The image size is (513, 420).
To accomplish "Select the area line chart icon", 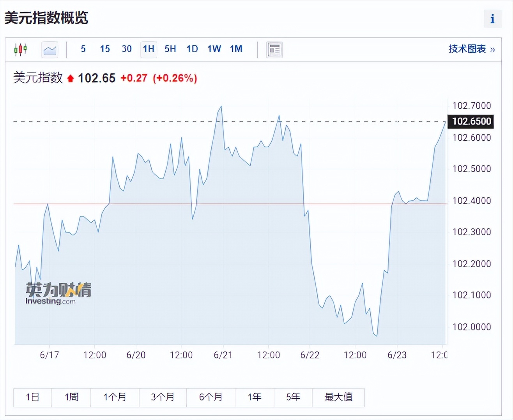I will tap(50, 49).
